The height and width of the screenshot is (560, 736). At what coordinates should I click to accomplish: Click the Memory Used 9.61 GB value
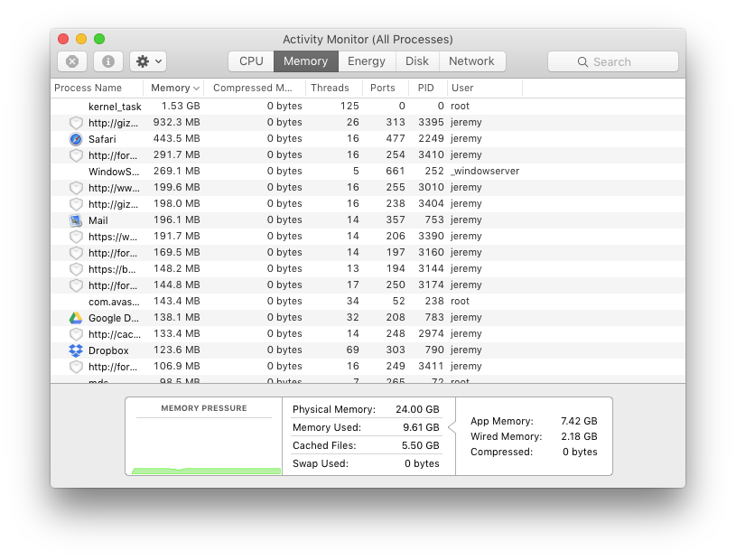point(421,427)
